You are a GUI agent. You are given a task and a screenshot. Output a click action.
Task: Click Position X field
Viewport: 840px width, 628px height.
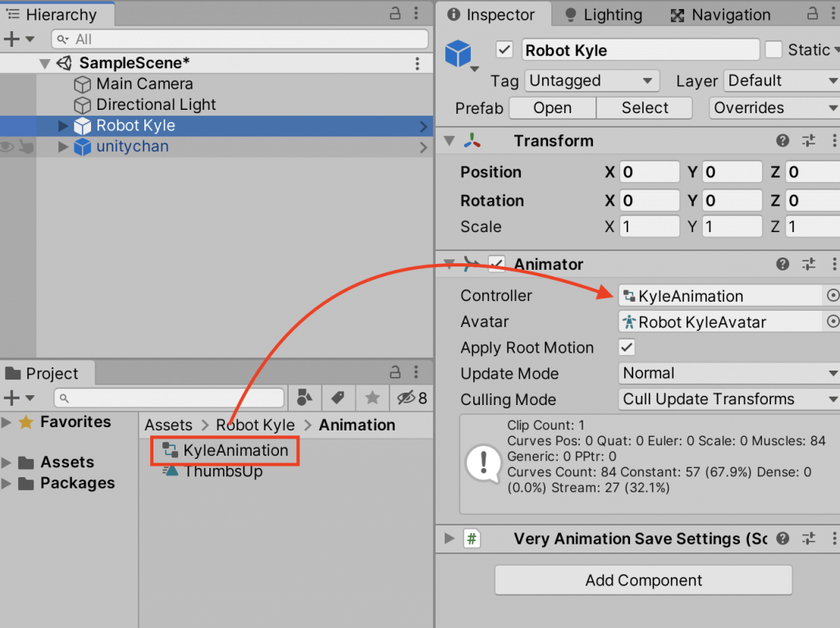pyautogui.click(x=650, y=172)
